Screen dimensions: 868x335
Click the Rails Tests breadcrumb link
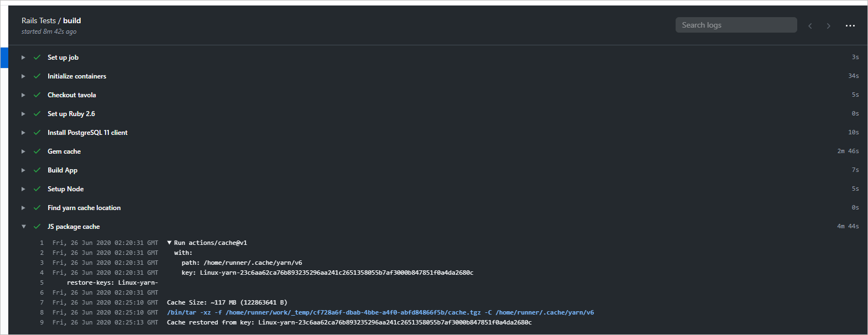click(39, 20)
